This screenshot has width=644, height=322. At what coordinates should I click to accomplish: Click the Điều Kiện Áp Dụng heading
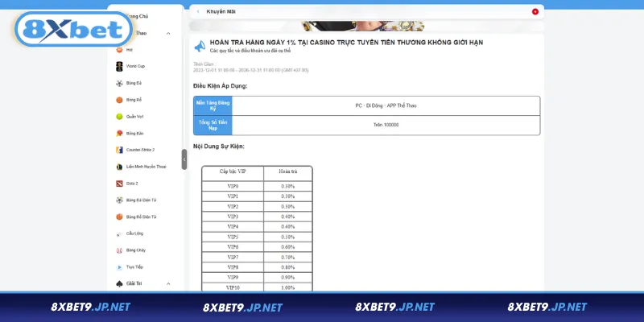[220, 86]
